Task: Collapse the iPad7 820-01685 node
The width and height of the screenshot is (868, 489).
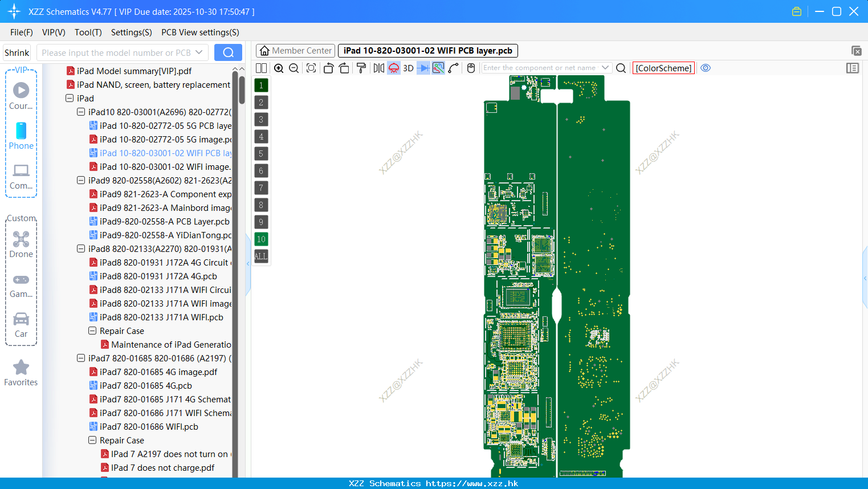Action: coord(81,358)
